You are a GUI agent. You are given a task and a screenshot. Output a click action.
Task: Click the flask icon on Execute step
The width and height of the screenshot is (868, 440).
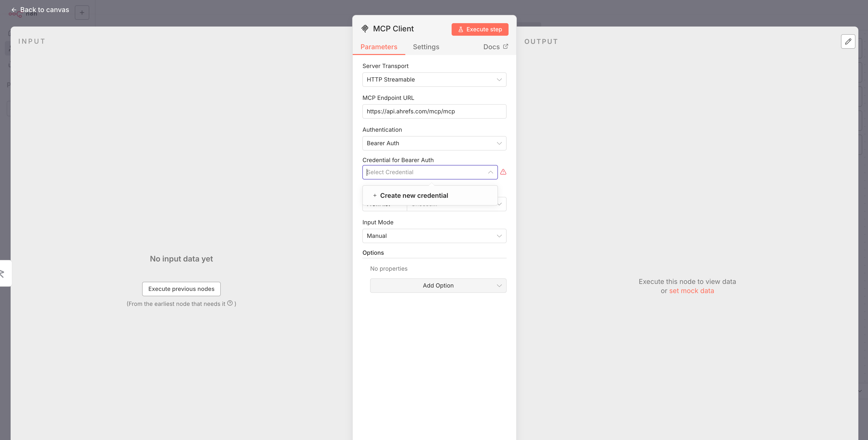coord(461,29)
